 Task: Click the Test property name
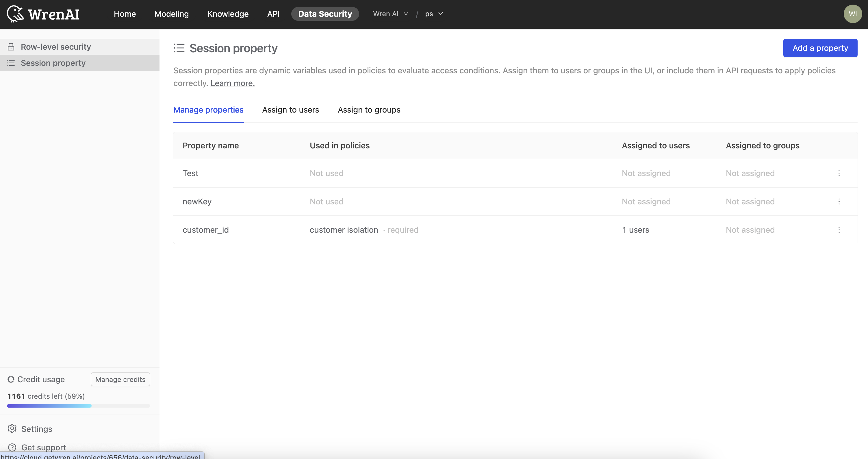pos(190,173)
